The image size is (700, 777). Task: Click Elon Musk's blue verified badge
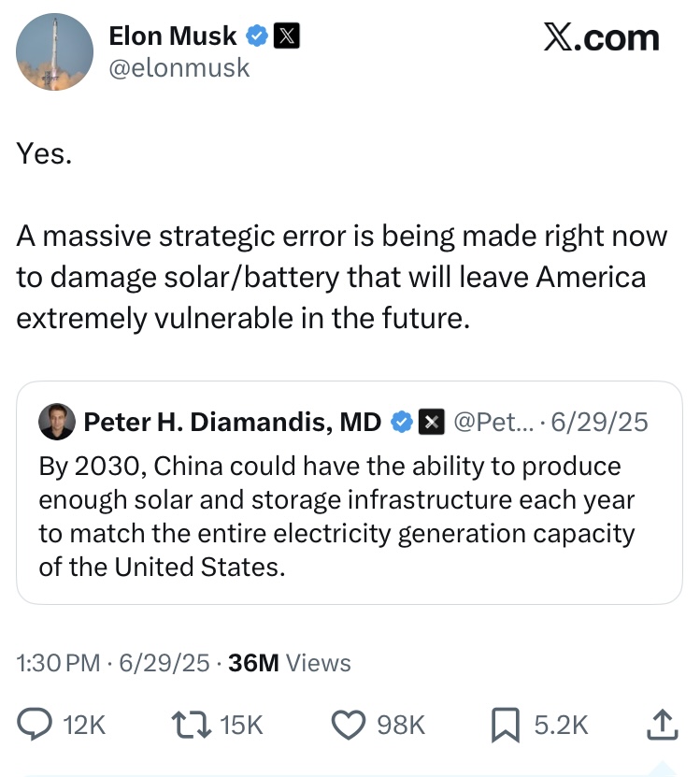tap(256, 37)
